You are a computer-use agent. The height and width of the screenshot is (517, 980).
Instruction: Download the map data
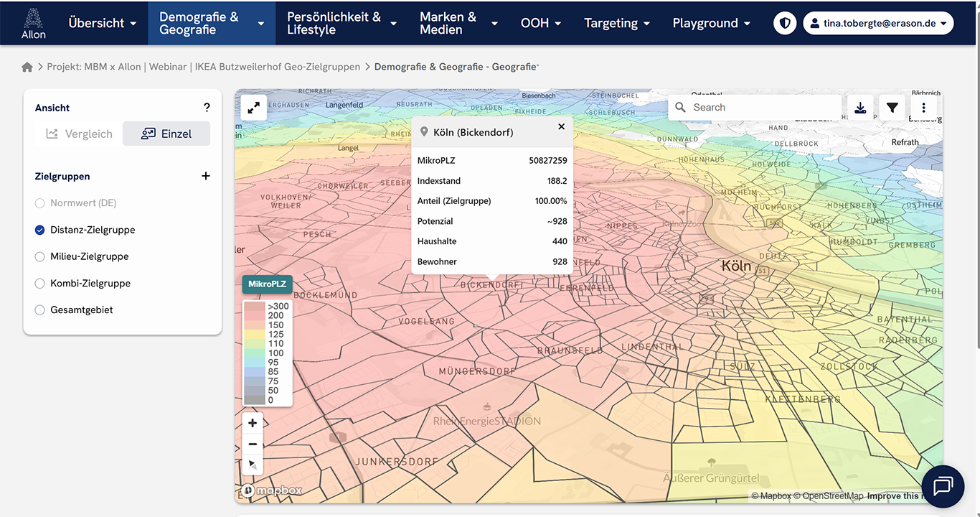(x=860, y=108)
